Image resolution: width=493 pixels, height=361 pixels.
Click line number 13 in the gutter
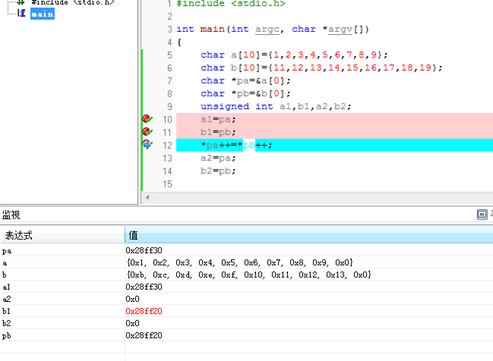(167, 158)
